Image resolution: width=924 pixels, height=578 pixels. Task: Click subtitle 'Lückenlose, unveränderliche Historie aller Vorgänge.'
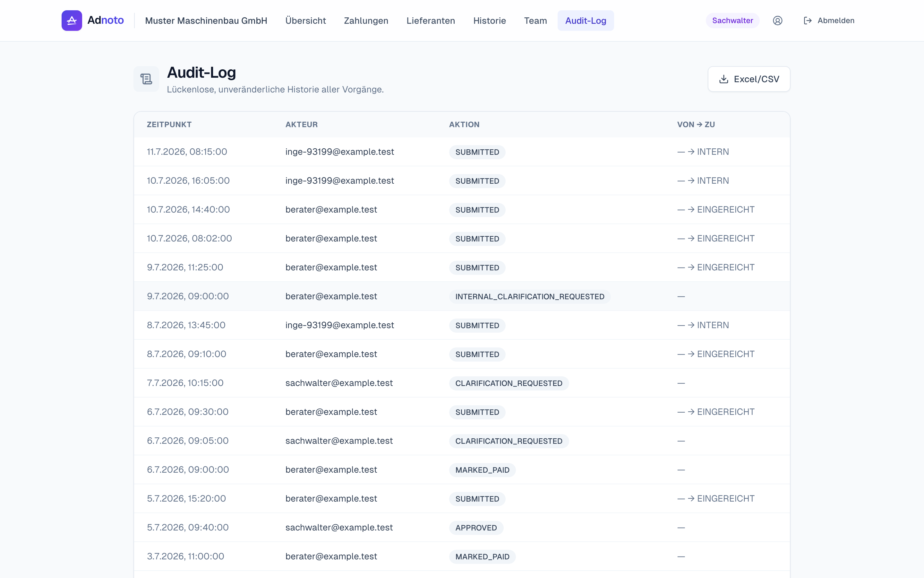275,90
